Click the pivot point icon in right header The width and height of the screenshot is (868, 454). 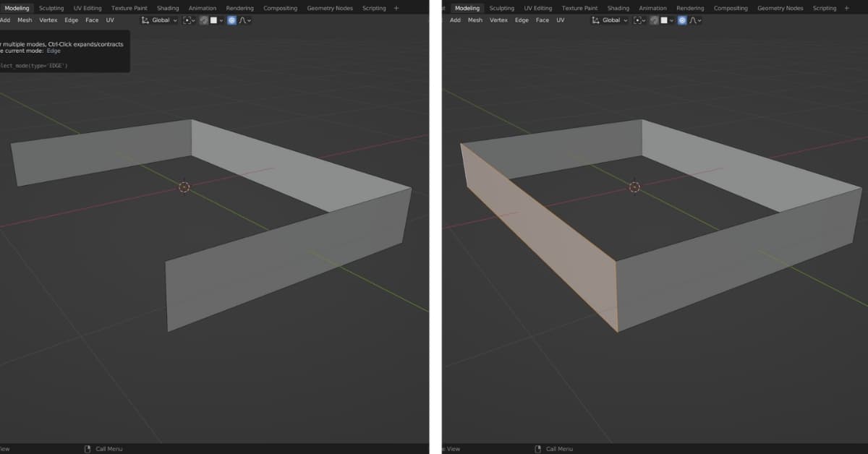tap(639, 20)
